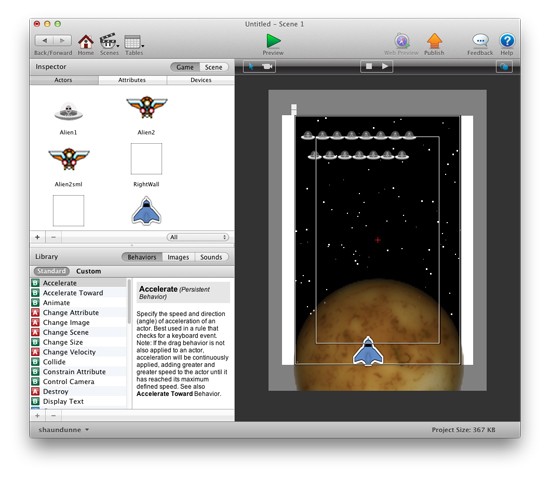Select the blue spaceship in the scene

(368, 351)
